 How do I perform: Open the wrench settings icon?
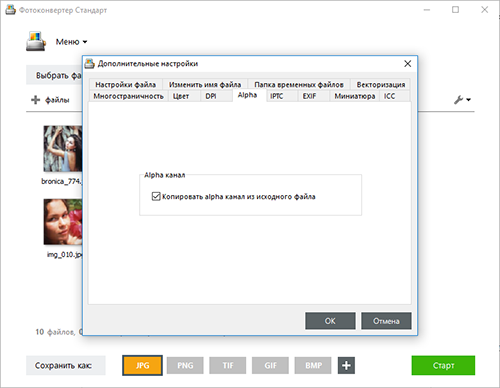459,99
